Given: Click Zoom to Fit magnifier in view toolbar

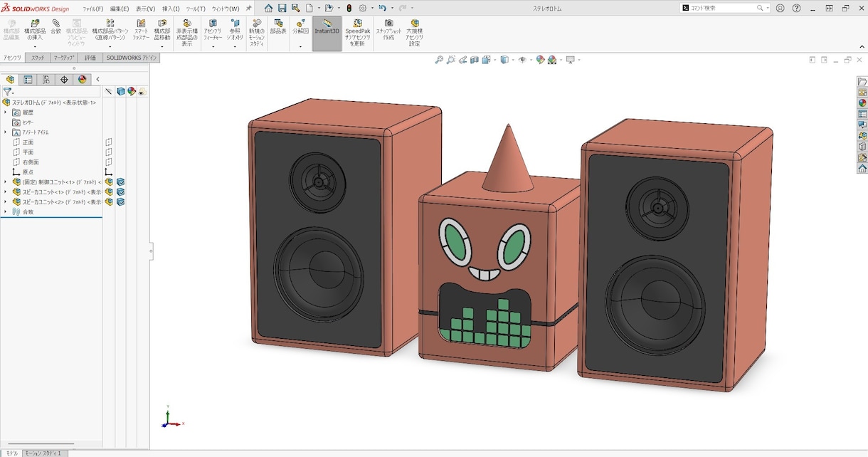Looking at the screenshot, I should pos(439,60).
